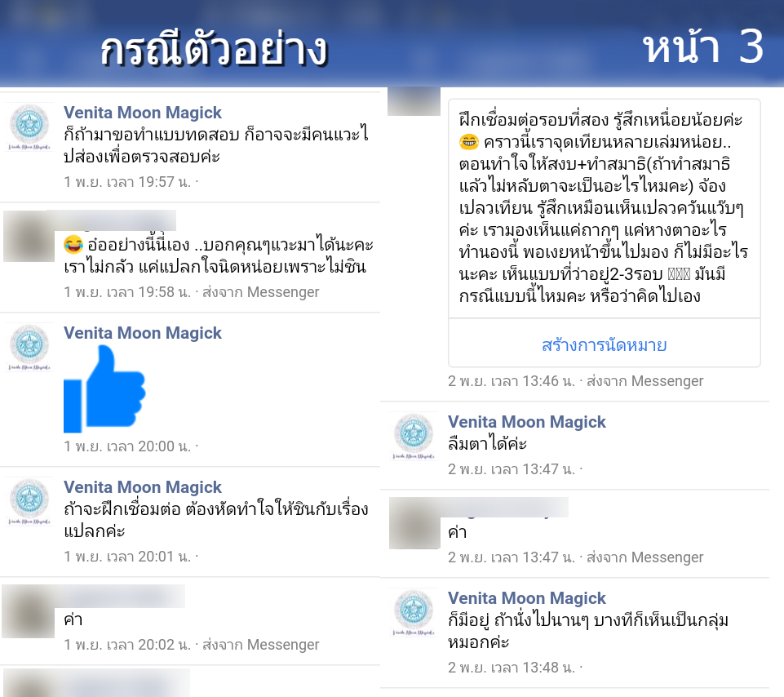Click the top Venita Moon Magick name
Viewport: 784px width, 697px height.
143,113
